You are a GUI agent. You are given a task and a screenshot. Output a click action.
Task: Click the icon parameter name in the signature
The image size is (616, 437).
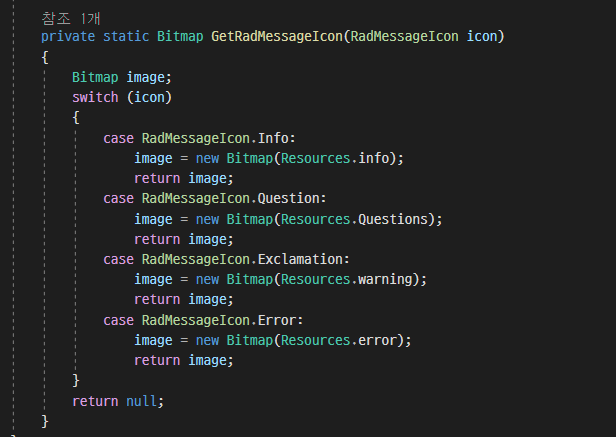click(x=485, y=37)
